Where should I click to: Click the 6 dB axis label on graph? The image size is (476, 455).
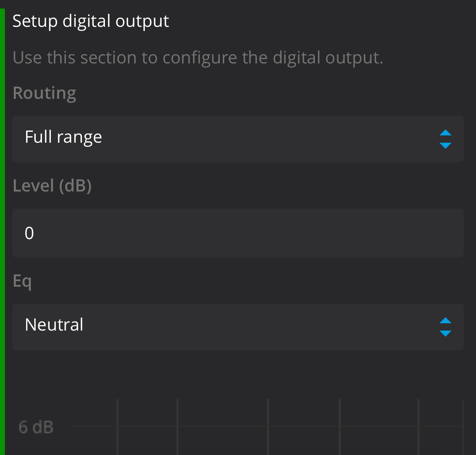(36, 427)
